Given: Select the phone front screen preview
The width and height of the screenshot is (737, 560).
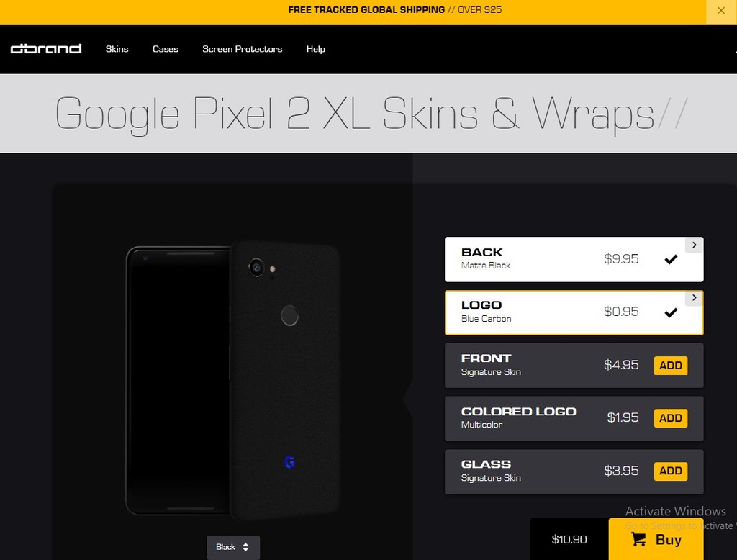Looking at the screenshot, I should 178,381.
